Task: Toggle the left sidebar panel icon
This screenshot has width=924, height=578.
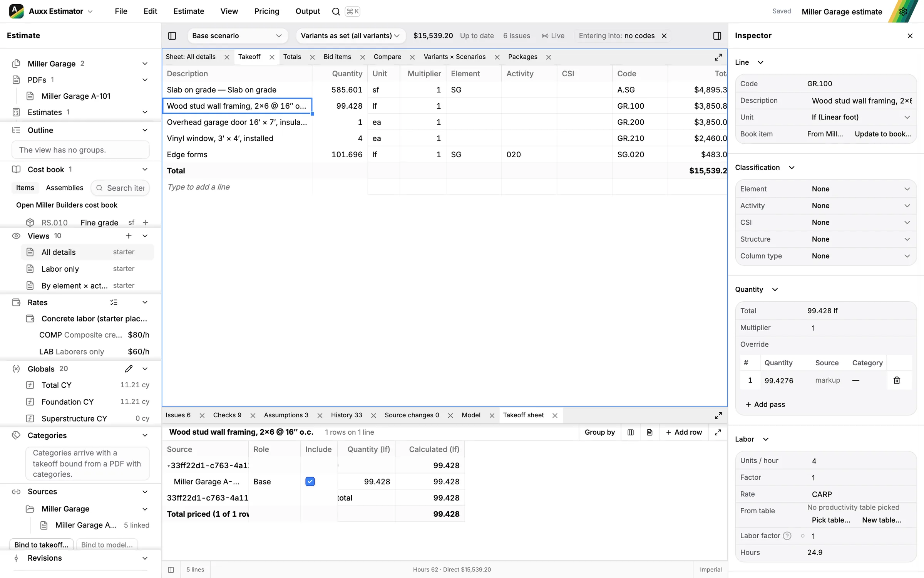Action: tap(172, 36)
